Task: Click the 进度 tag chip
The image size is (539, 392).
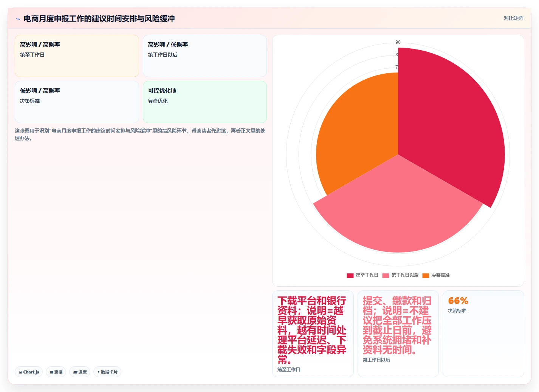Action: (80, 372)
